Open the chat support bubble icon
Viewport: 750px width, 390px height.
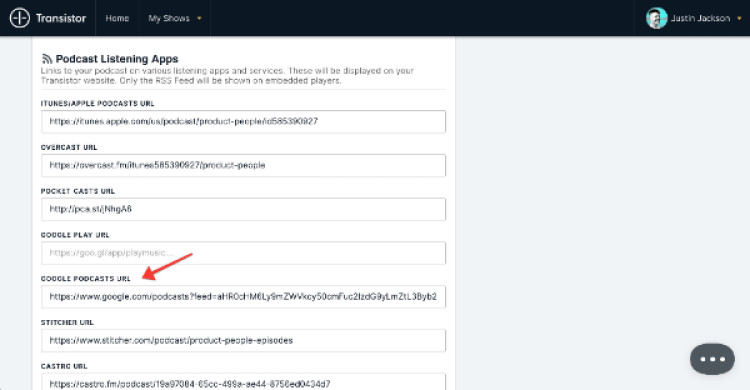click(x=712, y=359)
